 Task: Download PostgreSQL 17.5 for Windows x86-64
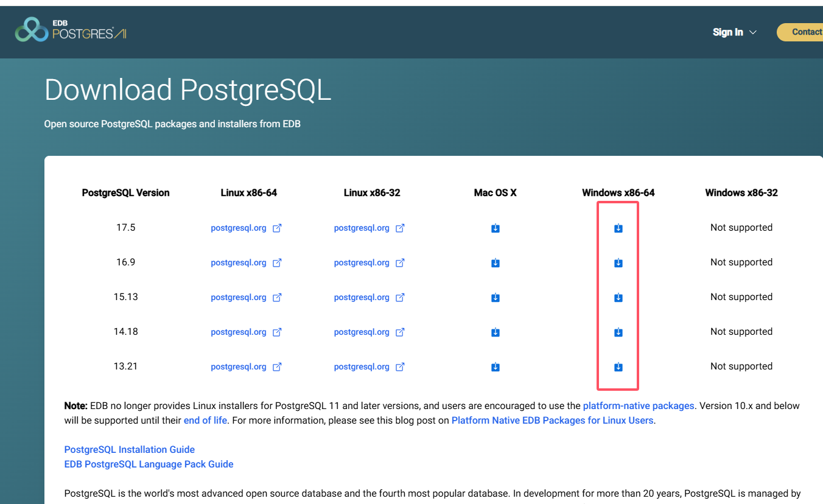(x=618, y=228)
